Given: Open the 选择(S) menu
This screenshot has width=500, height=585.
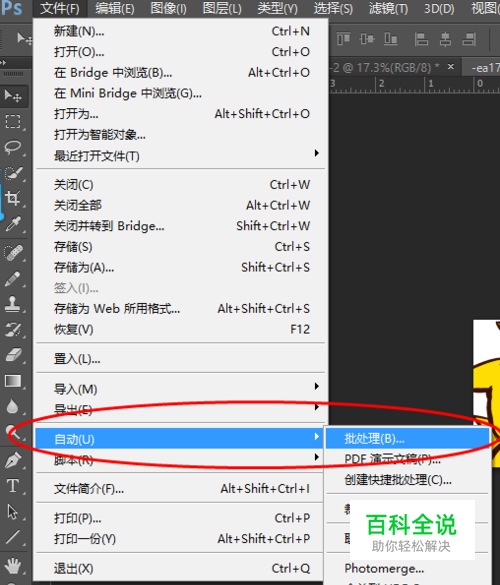Looking at the screenshot, I should click(333, 8).
